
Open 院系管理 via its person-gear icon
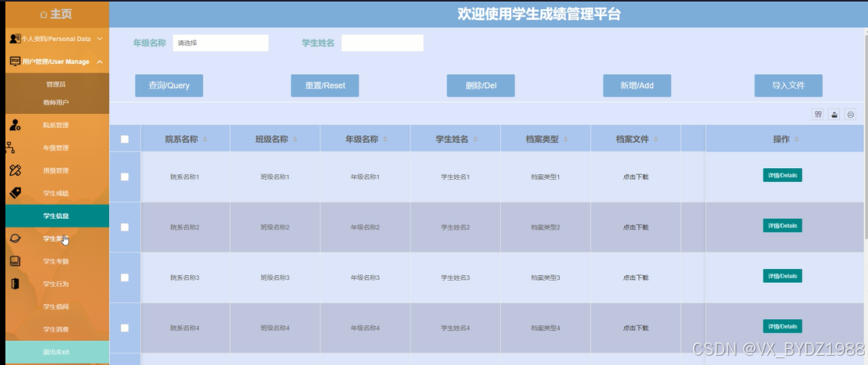tap(15, 126)
